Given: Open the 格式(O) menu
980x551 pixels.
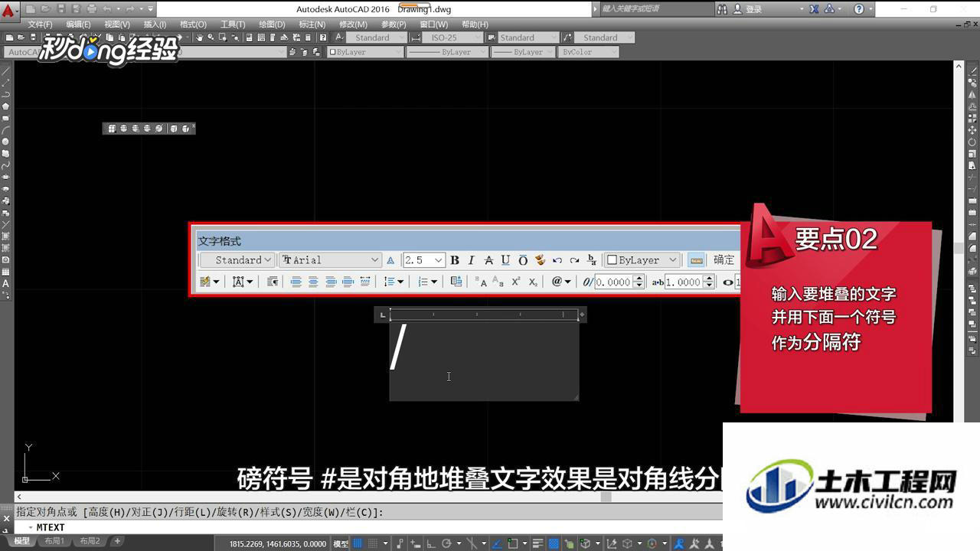Looking at the screenshot, I should click(x=193, y=24).
